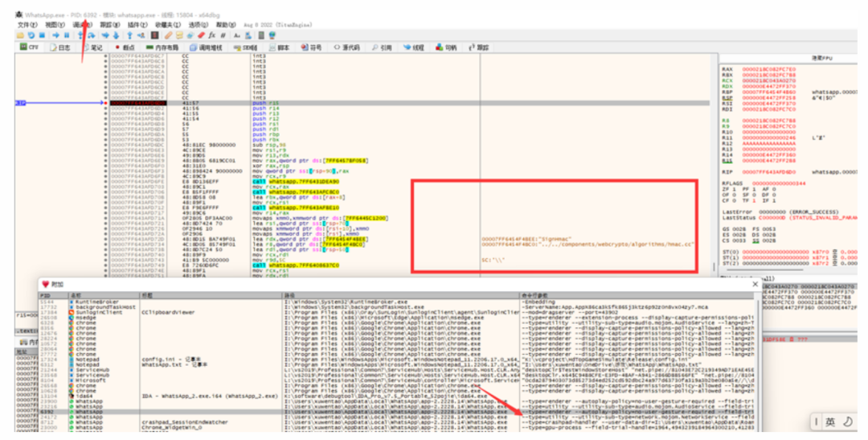868x440 pixels.
Task: Click the blue square Stop debugging icon
Action: pyautogui.click(x=42, y=35)
